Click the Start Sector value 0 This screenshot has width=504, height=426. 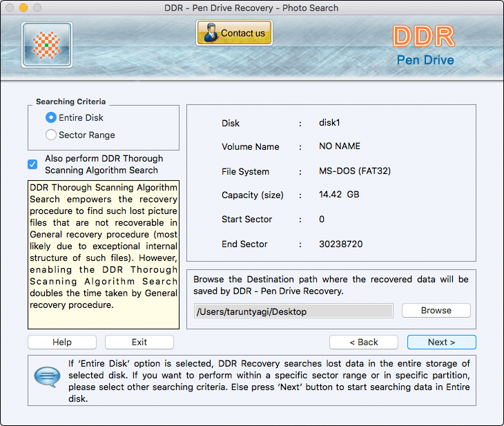coord(322,220)
